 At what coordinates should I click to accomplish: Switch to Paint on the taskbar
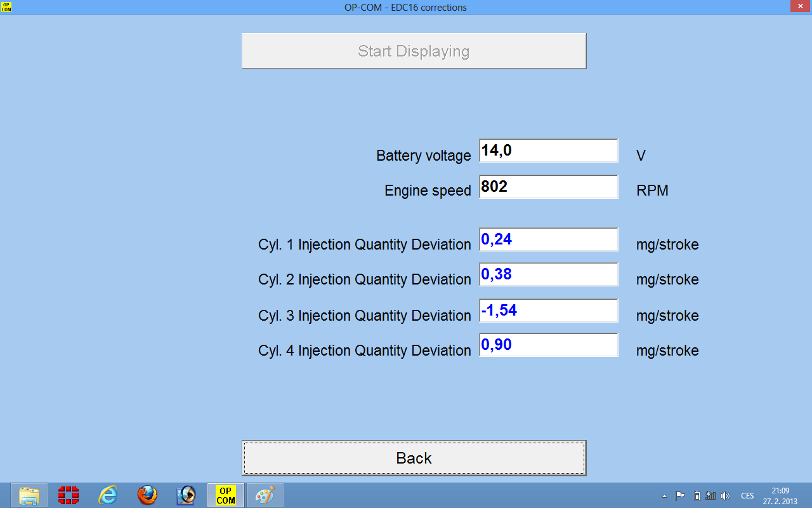click(x=265, y=495)
